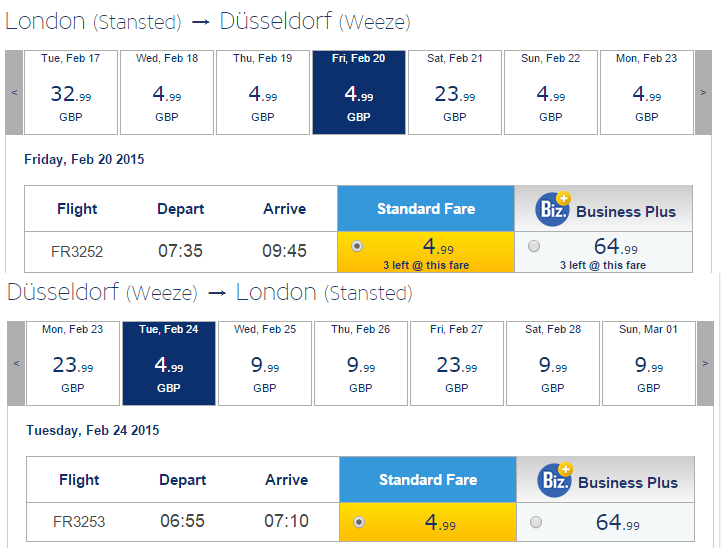Viewport: 721px width, 552px height.
Task: Click outbound Biz Business Plus logo
Action: pyautogui.click(x=553, y=209)
